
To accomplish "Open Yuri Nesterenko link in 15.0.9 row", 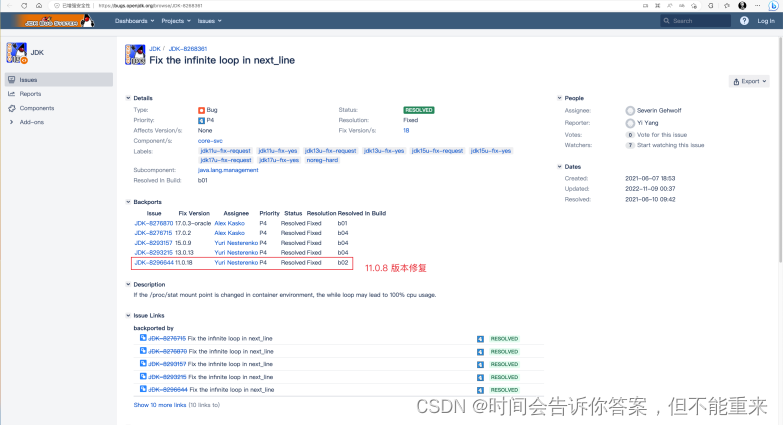I will coord(236,243).
